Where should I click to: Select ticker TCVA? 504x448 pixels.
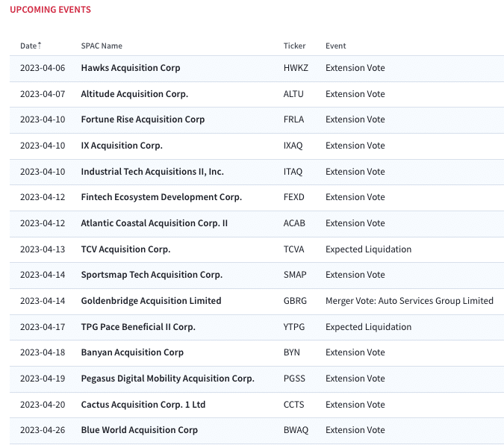tap(293, 249)
